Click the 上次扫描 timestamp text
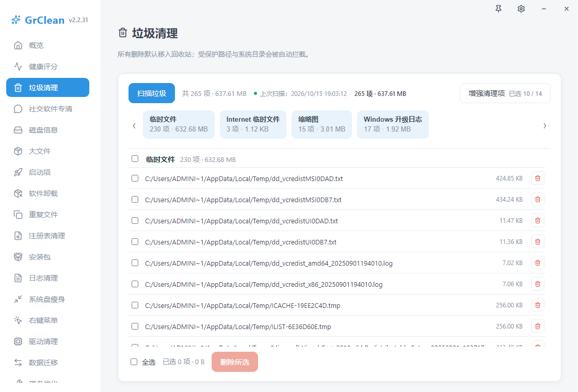578x392 pixels. pos(303,93)
